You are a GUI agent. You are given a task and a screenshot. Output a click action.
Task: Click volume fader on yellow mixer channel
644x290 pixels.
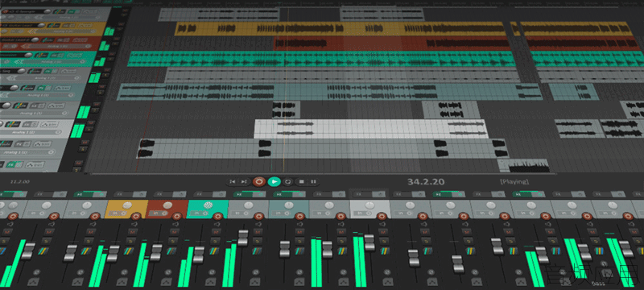[114, 252]
